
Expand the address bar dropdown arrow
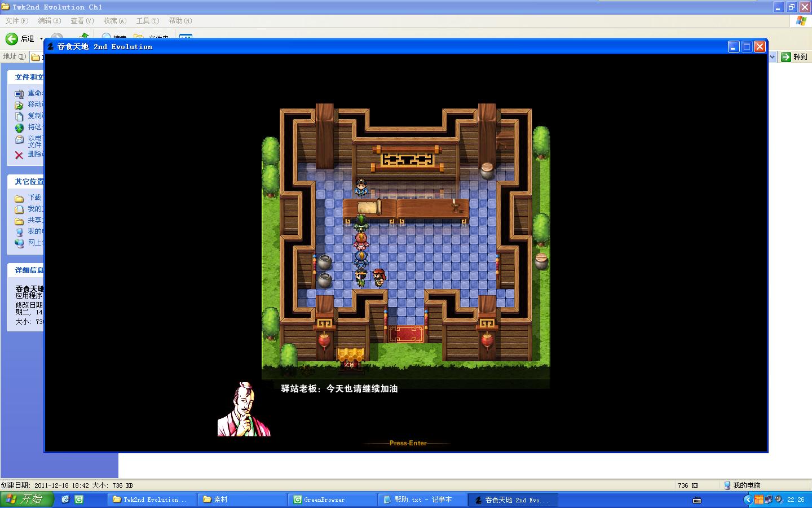coord(773,57)
